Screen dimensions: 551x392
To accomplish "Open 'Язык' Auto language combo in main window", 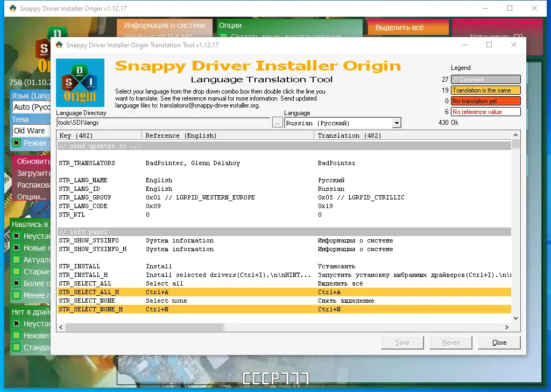I will pos(31,107).
